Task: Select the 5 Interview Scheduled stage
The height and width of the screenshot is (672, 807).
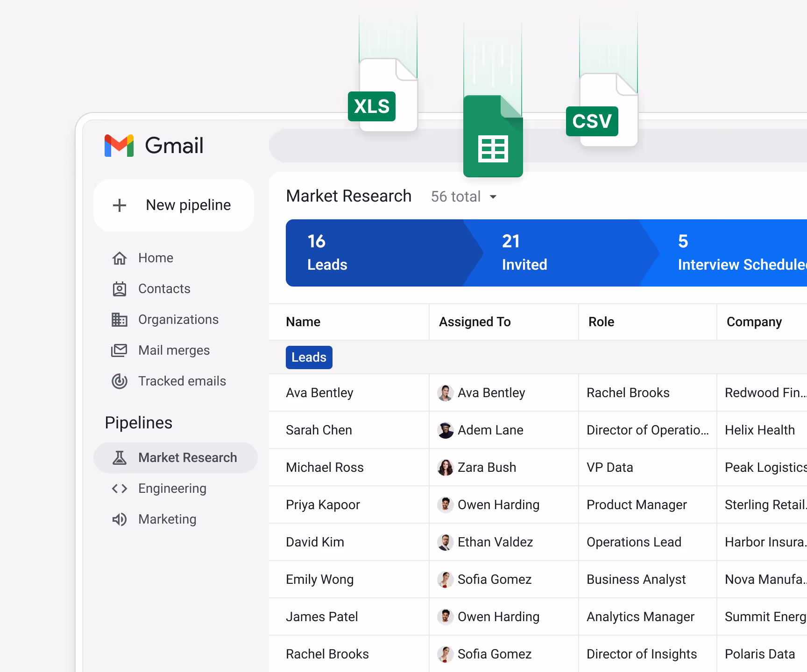Action: tap(723, 253)
